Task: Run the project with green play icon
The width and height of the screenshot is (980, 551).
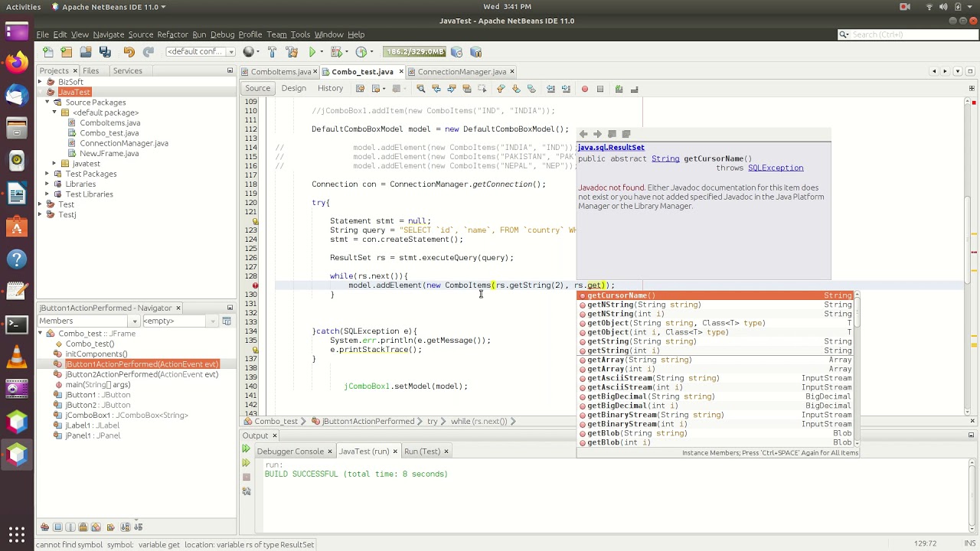Action: coord(312,52)
